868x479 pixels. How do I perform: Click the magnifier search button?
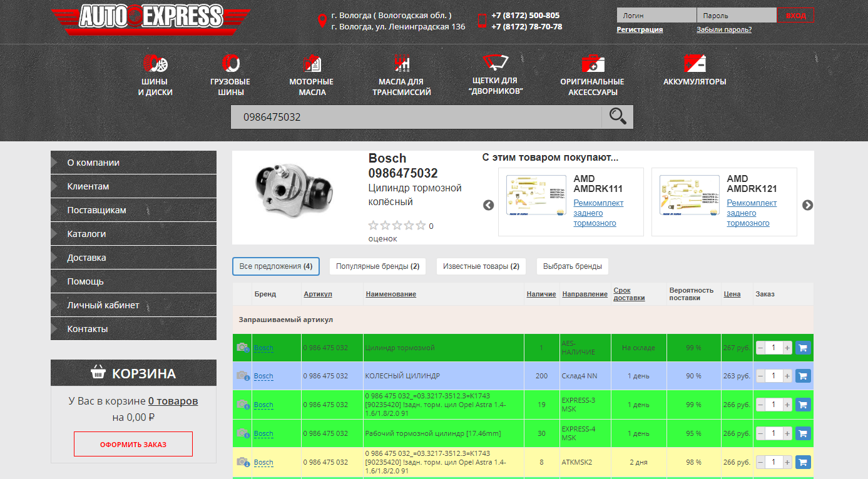point(618,117)
